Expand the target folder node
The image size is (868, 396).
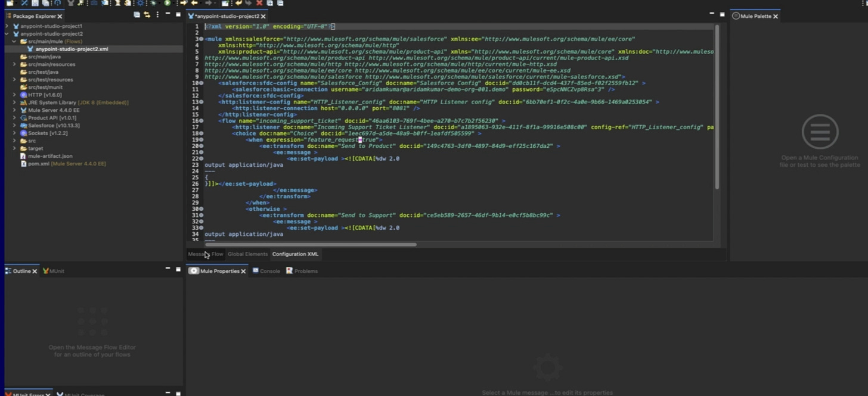pyautogui.click(x=14, y=148)
